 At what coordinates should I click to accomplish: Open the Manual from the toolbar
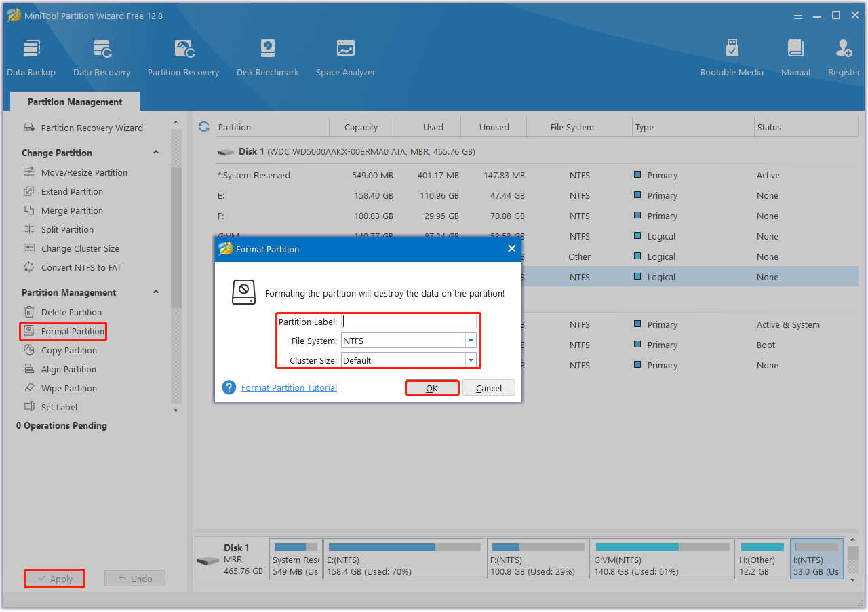795,58
